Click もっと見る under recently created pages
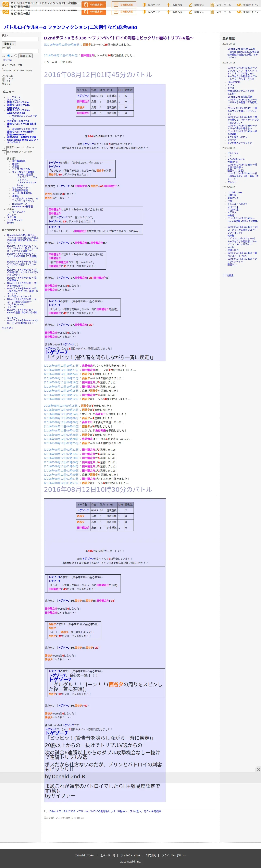Screen dimensions: 261x868 coord(7,328)
